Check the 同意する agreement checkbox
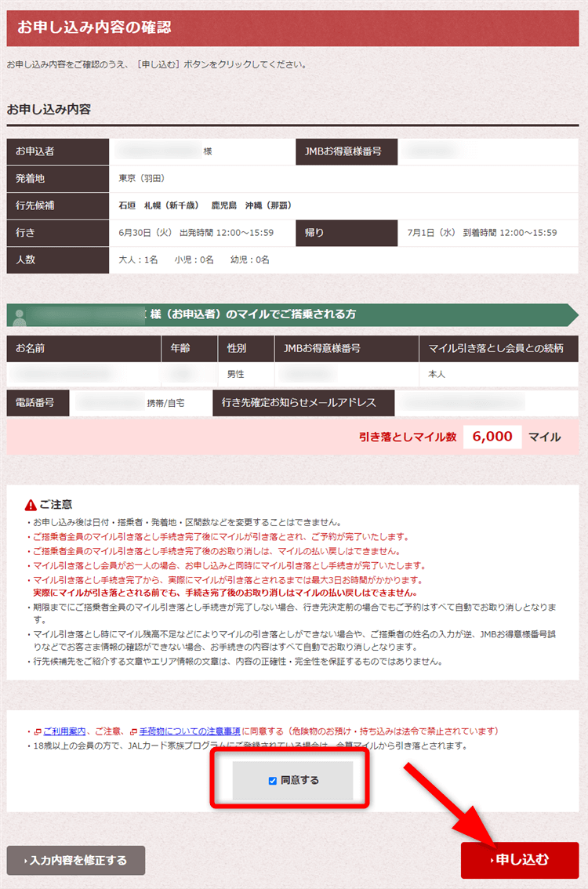Image resolution: width=588 pixels, height=889 pixels. coord(273,781)
